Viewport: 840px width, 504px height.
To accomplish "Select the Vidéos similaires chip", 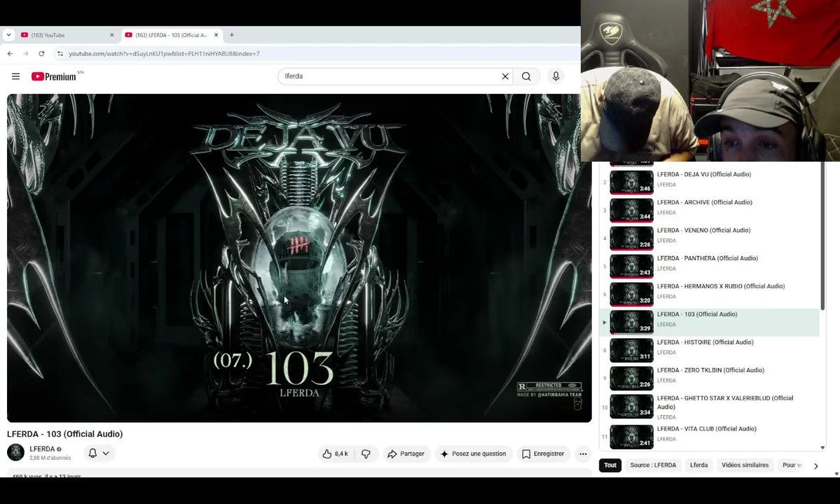I will coord(745,465).
